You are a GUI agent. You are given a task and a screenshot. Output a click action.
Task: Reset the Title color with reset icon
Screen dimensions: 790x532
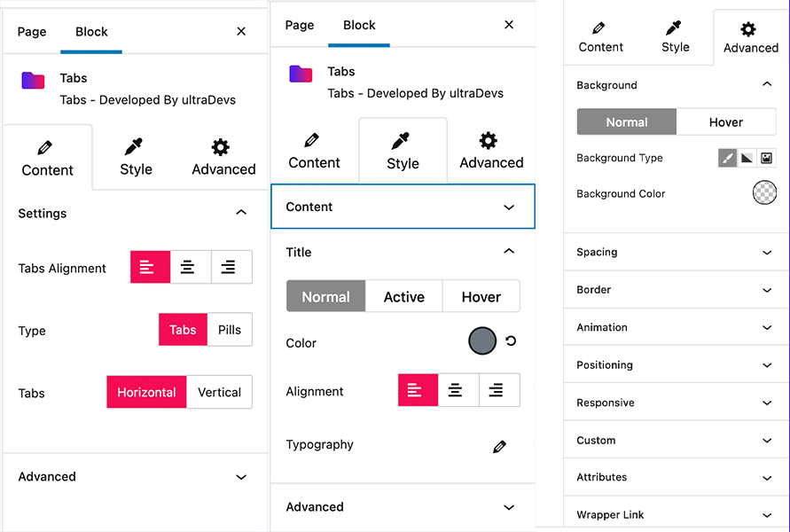511,341
